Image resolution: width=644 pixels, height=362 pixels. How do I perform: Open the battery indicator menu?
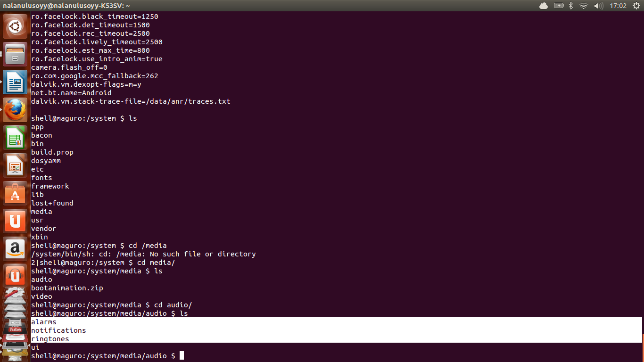(559, 6)
